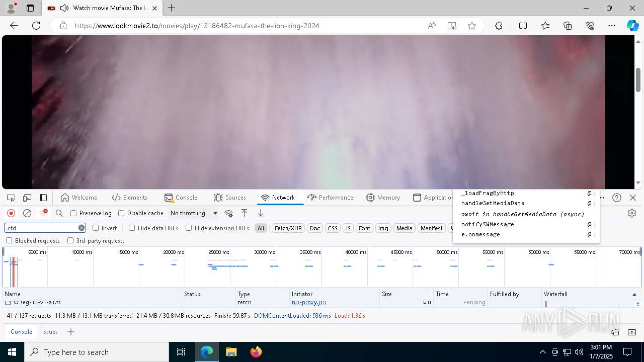Enable Disable cache checkbox
This screenshot has width=644, height=362.
121,213
